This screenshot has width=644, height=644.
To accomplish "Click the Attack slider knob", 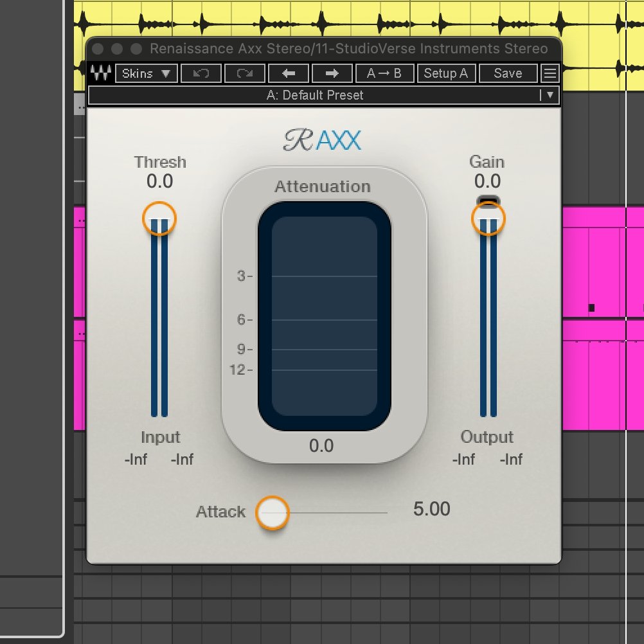I will [273, 513].
